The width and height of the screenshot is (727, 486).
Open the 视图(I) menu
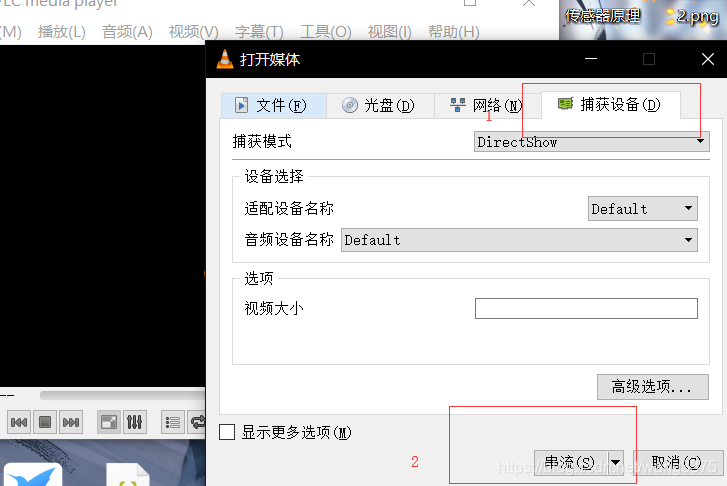coord(389,32)
